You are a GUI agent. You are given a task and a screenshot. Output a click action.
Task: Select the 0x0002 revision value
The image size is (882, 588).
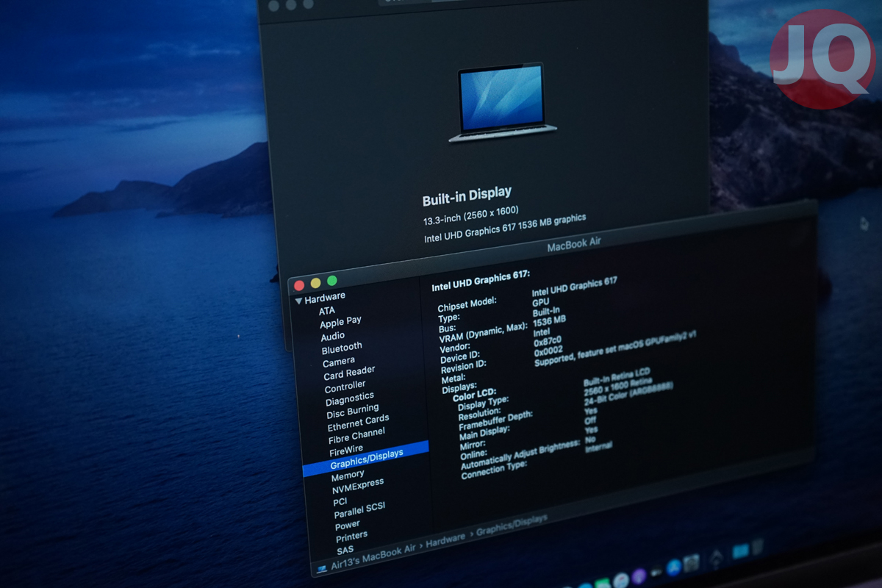tap(548, 351)
